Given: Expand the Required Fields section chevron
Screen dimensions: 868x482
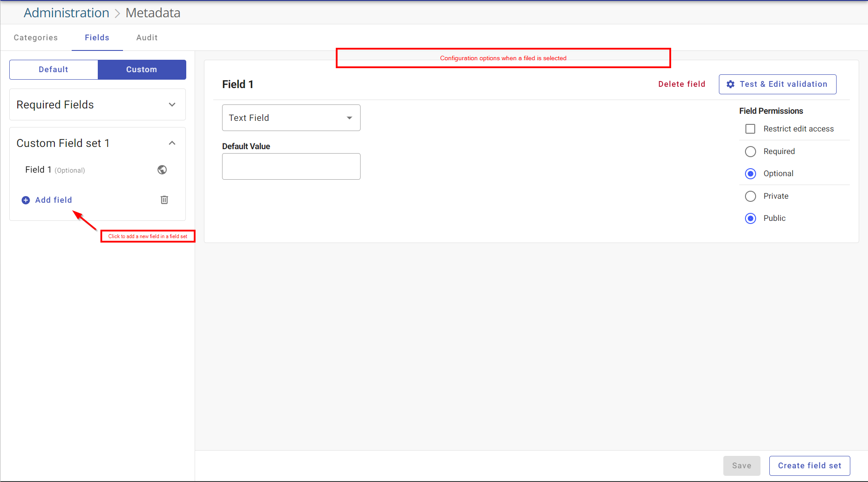Looking at the screenshot, I should pyautogui.click(x=172, y=105).
